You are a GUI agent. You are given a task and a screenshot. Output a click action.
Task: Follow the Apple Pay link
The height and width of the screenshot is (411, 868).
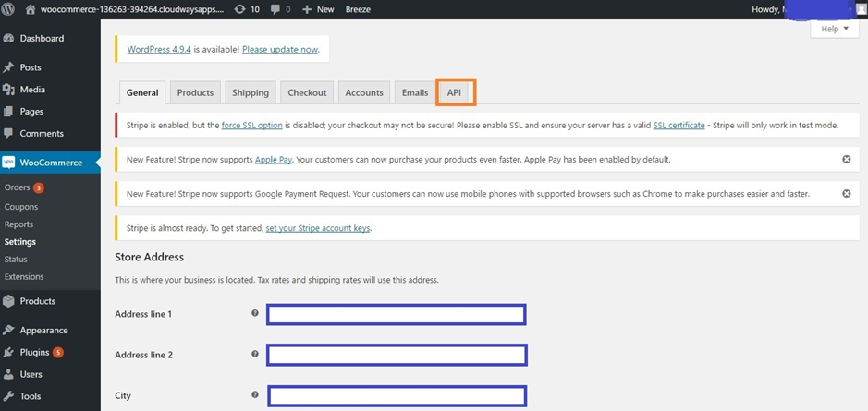274,160
